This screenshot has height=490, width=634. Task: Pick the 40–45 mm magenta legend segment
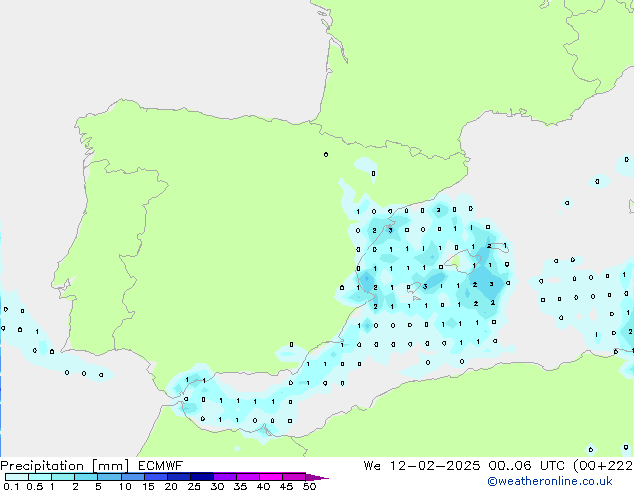click(x=271, y=477)
